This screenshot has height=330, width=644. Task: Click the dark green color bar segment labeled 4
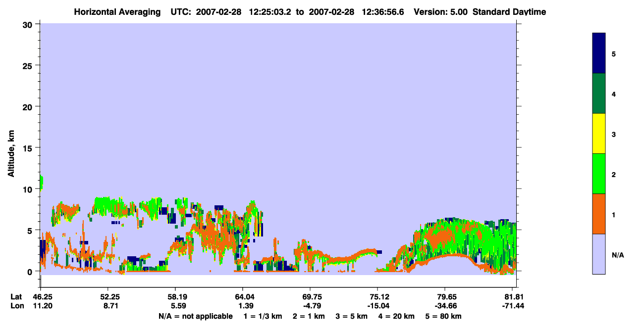pos(599,94)
